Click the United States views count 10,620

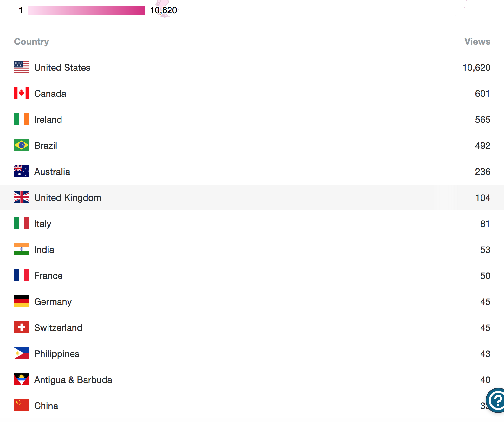tap(476, 68)
